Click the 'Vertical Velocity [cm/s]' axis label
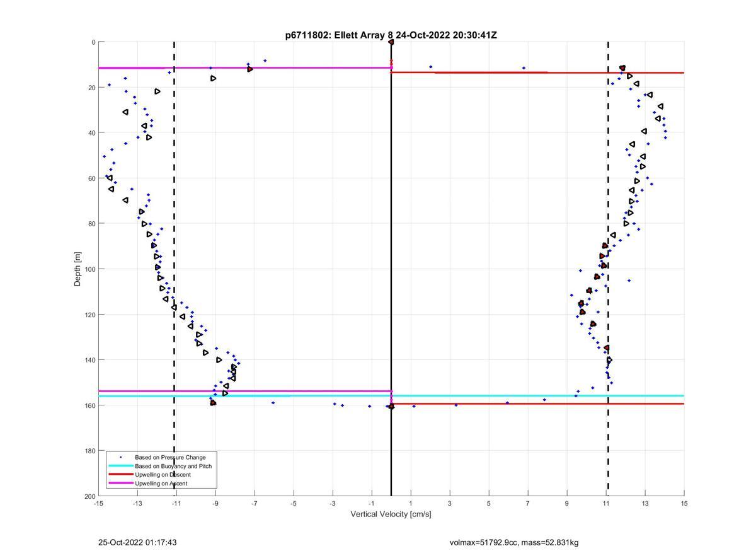Viewport: 756px width, 558px height. coord(391,514)
